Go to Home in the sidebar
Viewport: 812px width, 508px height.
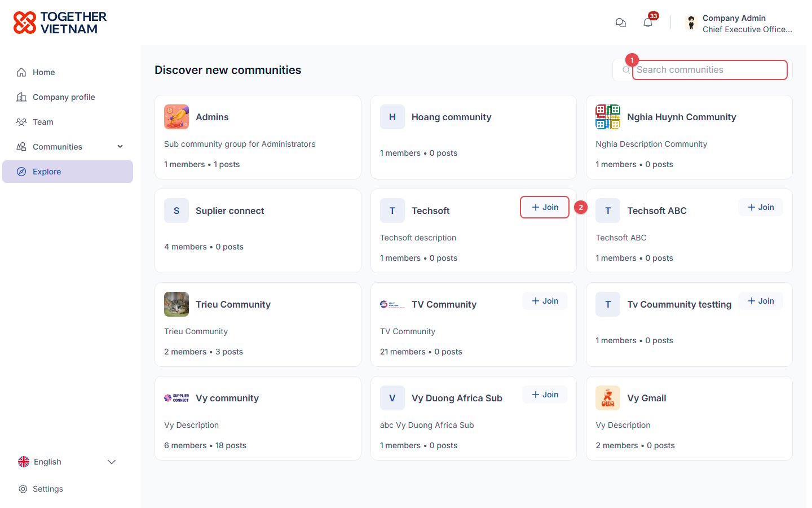pos(68,72)
